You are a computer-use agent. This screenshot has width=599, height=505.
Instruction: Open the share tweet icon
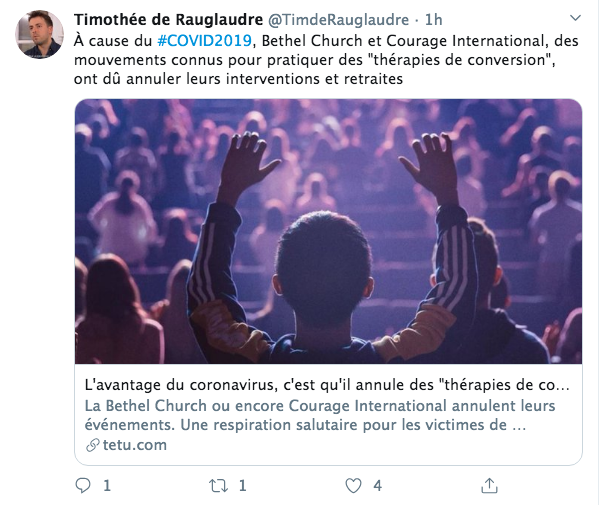point(489,486)
